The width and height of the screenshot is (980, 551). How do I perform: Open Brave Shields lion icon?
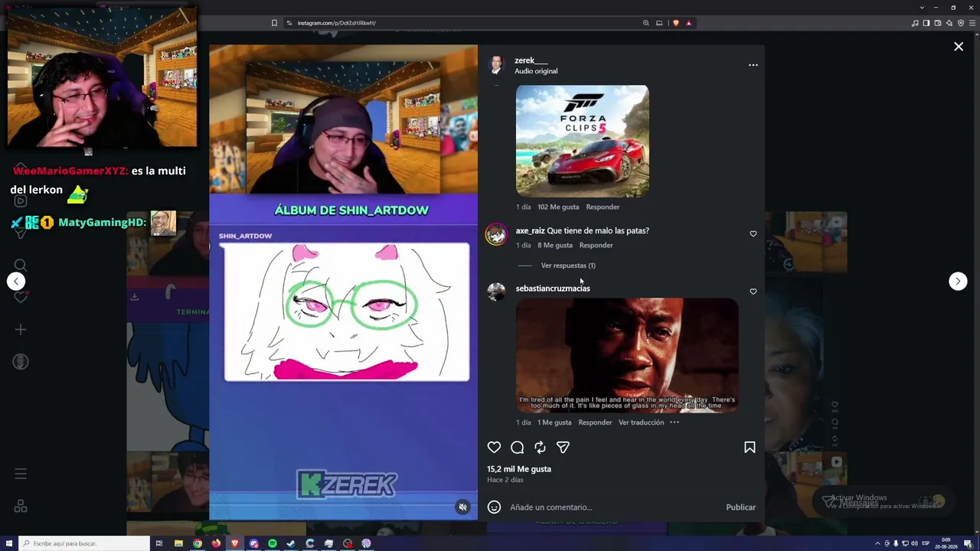pyautogui.click(x=675, y=23)
